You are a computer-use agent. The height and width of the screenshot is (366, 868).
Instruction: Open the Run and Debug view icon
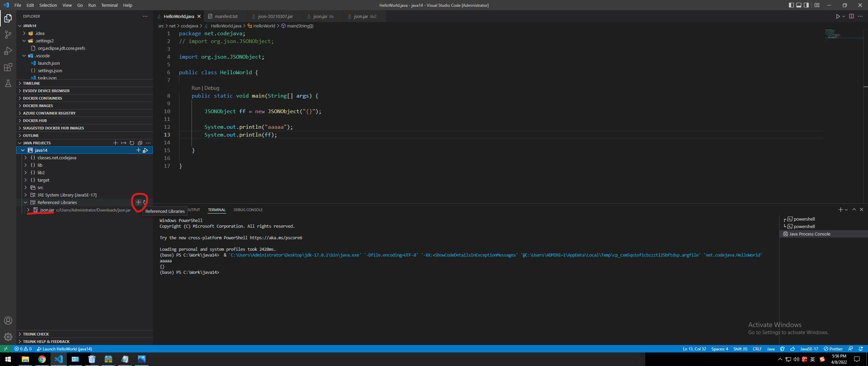tap(8, 51)
